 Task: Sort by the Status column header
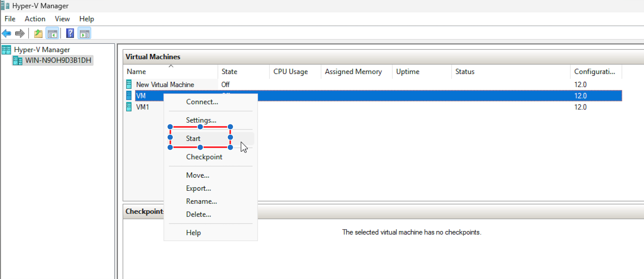[511, 72]
